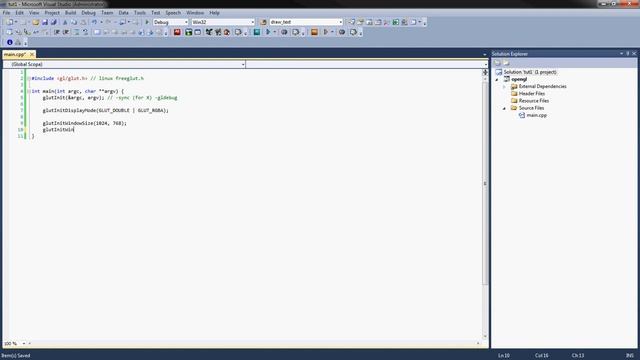The image size is (640, 360).
Task: Select Solution 'tut1' root node
Action: (529, 72)
